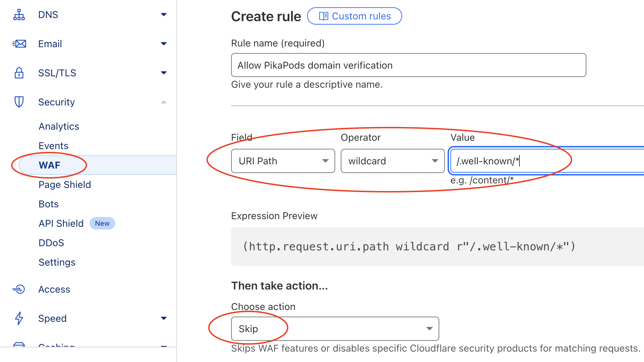Select WAF under the Security menu
Viewport: 644px width, 362px height.
50,165
